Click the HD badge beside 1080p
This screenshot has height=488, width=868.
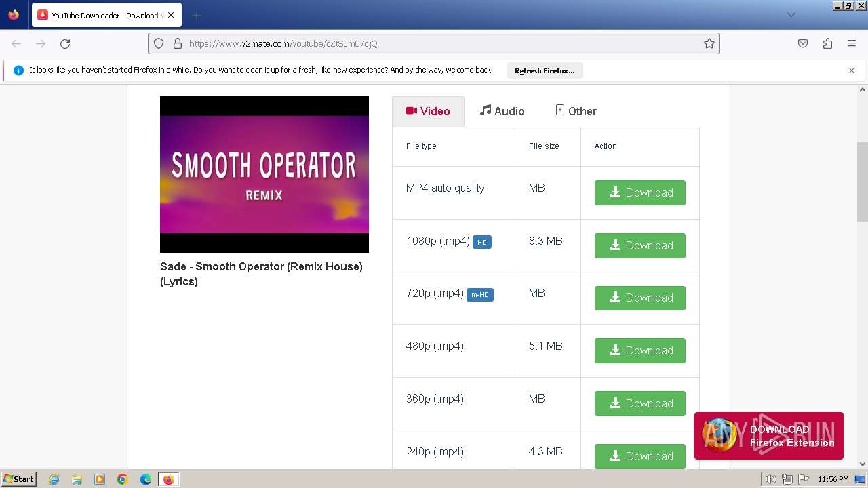coord(482,242)
